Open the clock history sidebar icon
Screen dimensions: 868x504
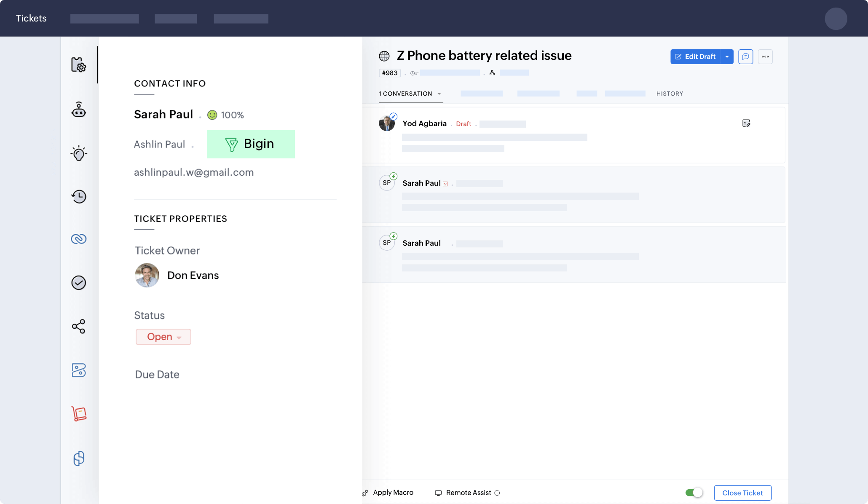78,196
